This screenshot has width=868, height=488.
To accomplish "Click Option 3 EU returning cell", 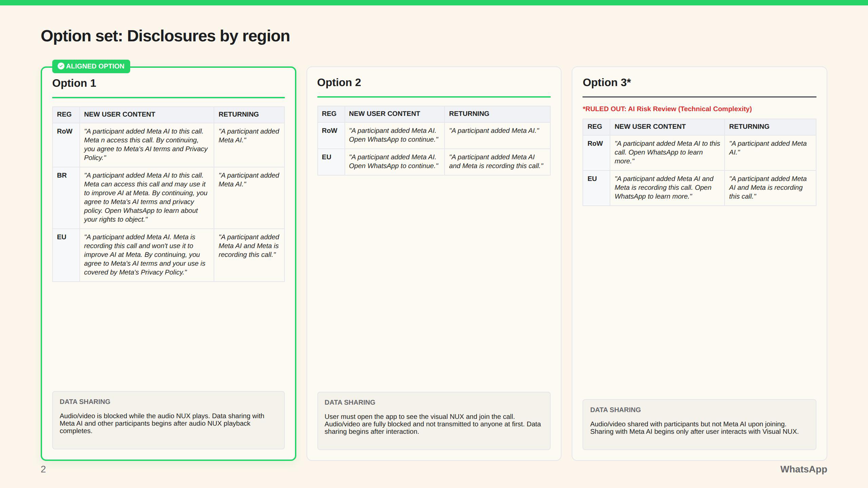I will 770,188.
